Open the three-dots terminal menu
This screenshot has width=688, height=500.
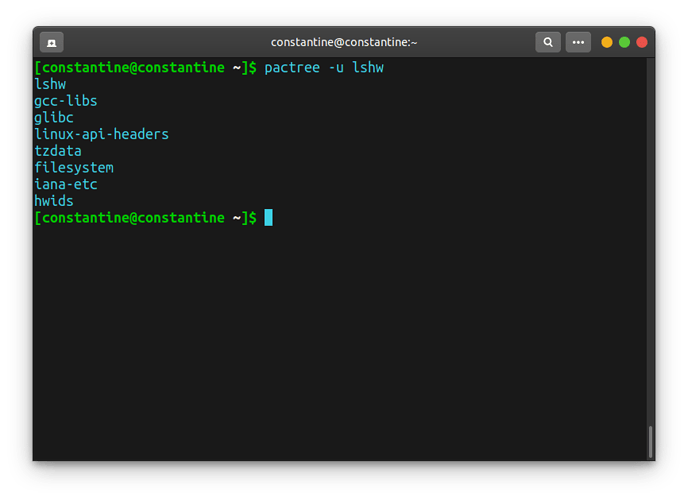[x=578, y=42]
